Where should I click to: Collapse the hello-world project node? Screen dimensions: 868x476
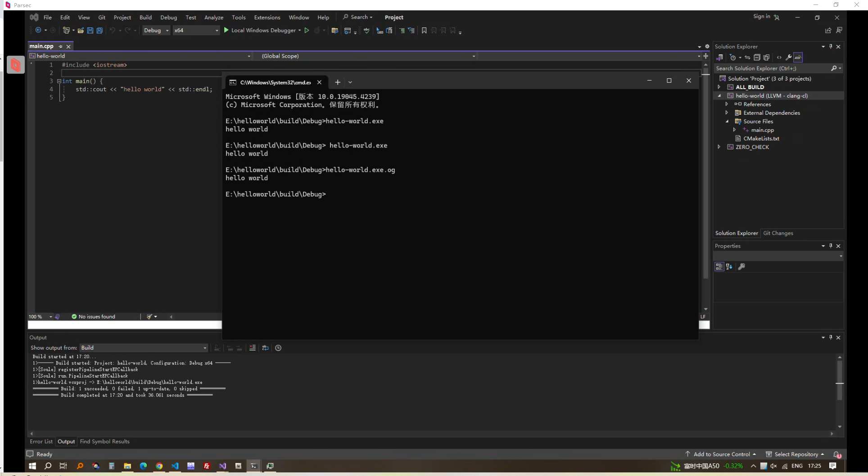719,95
